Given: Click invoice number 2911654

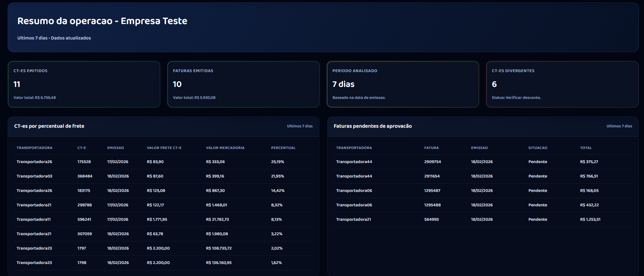Looking at the screenshot, I should tap(432, 176).
